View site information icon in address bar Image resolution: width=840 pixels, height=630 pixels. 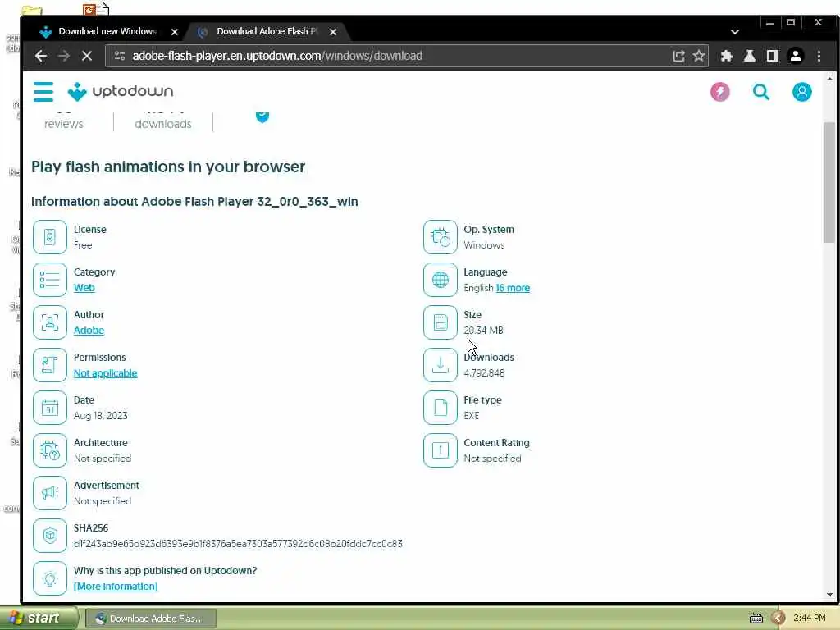coord(120,56)
